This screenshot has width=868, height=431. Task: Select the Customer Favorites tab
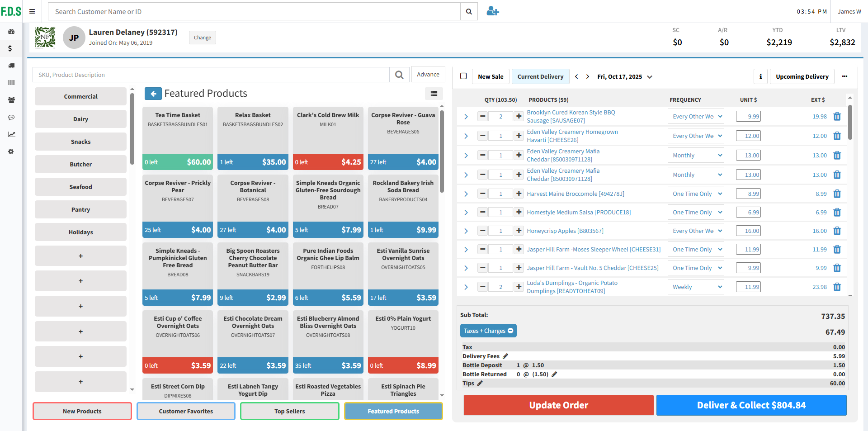(186, 411)
